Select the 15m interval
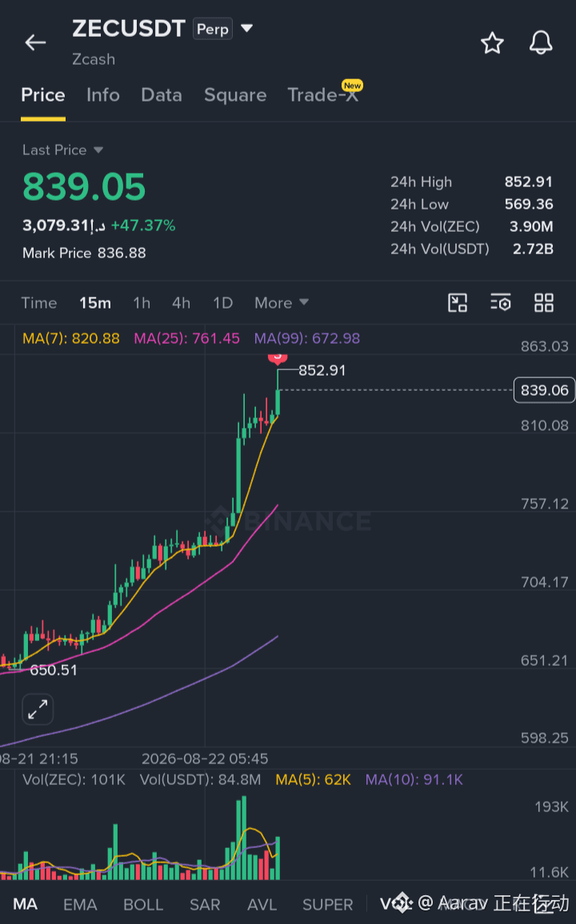 pos(95,303)
